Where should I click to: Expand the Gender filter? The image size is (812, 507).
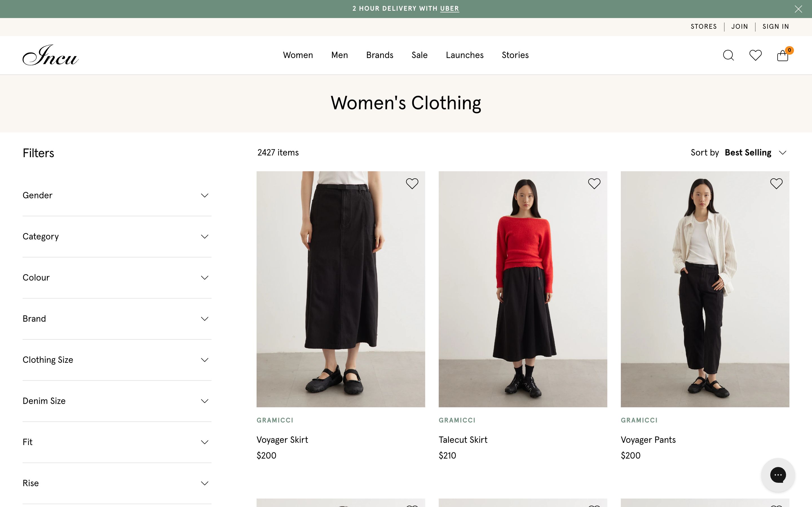click(116, 195)
